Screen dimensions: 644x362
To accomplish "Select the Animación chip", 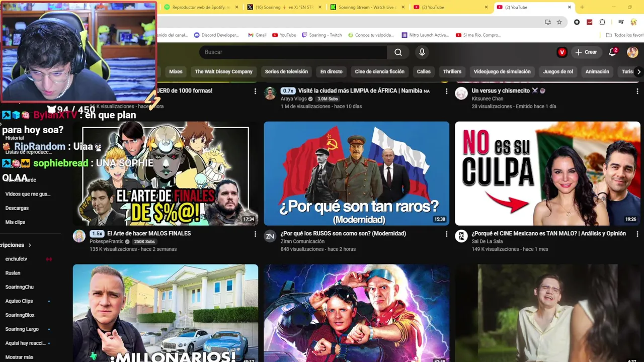I will tap(597, 71).
